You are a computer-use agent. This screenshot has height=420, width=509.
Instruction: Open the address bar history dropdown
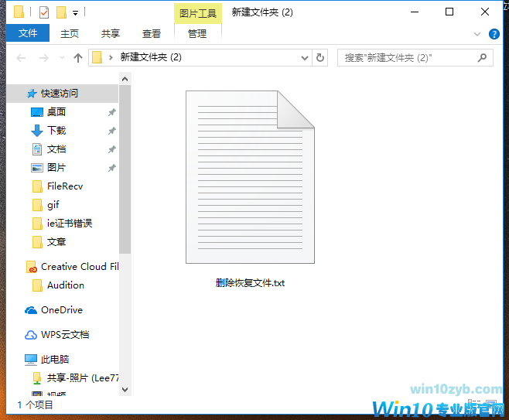pos(304,58)
